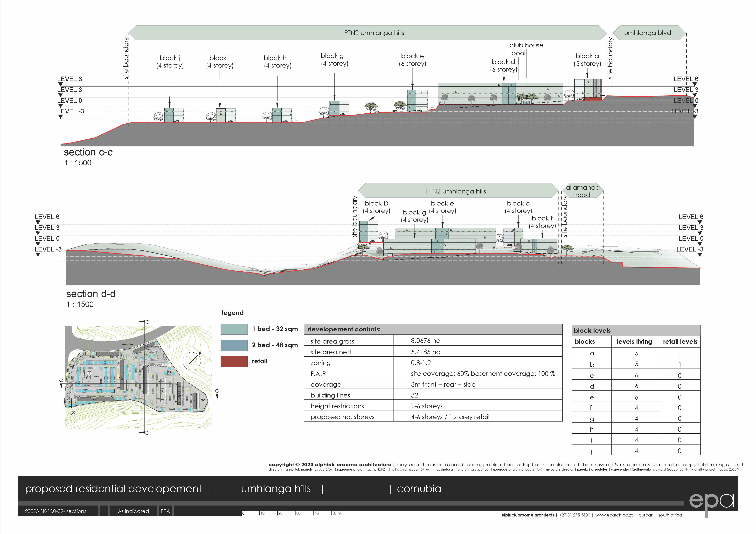Viewport: 756px width, 534px height.
Task: Click the red retail legend swatch
Action: coord(234,361)
